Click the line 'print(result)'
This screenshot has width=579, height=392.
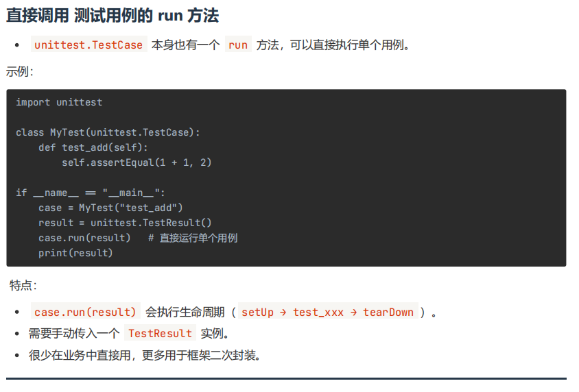pyautogui.click(x=75, y=253)
